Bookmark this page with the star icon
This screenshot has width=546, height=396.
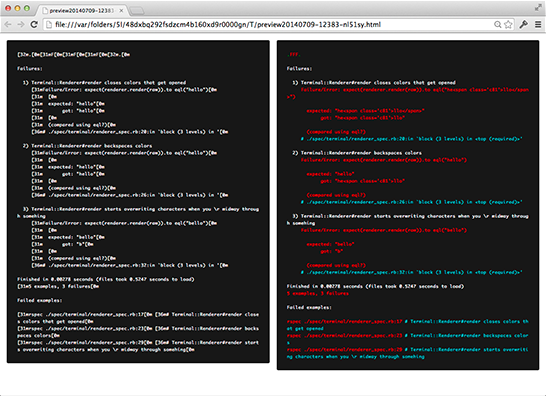[x=508, y=24]
